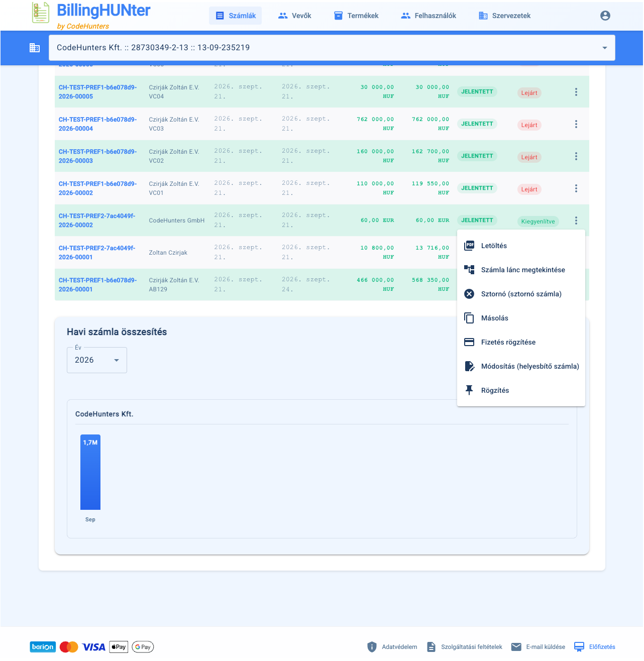
Task: Open the Előfizetés footer link
Action: pos(595,647)
